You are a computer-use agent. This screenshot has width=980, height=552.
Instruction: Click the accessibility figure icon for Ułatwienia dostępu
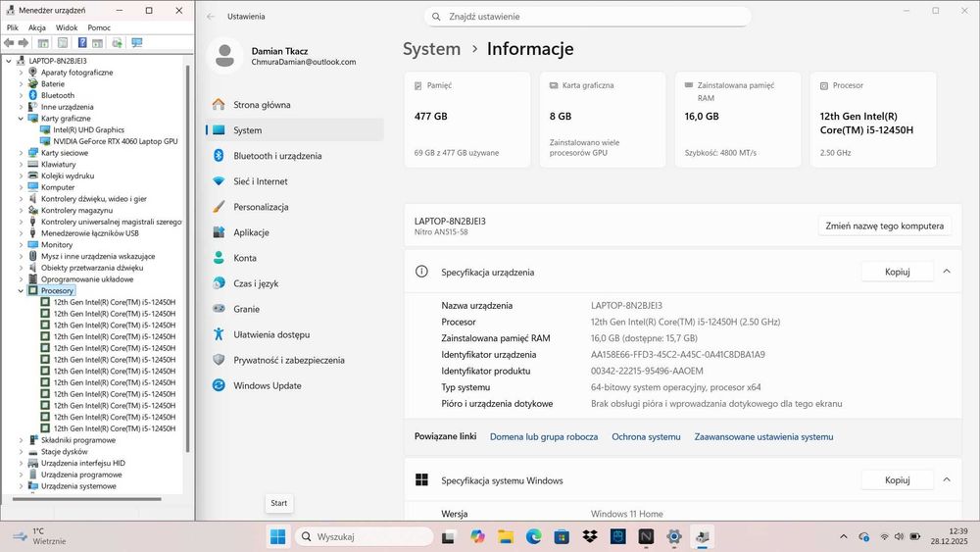[x=219, y=334]
